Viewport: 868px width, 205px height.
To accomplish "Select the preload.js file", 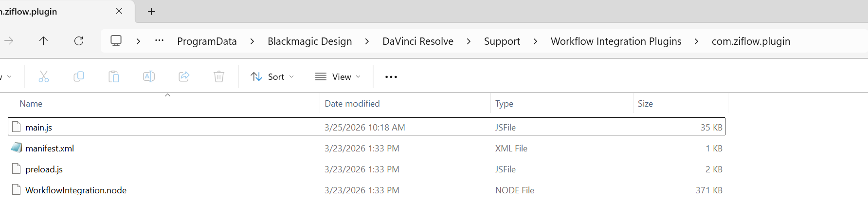I will [x=366, y=169].
